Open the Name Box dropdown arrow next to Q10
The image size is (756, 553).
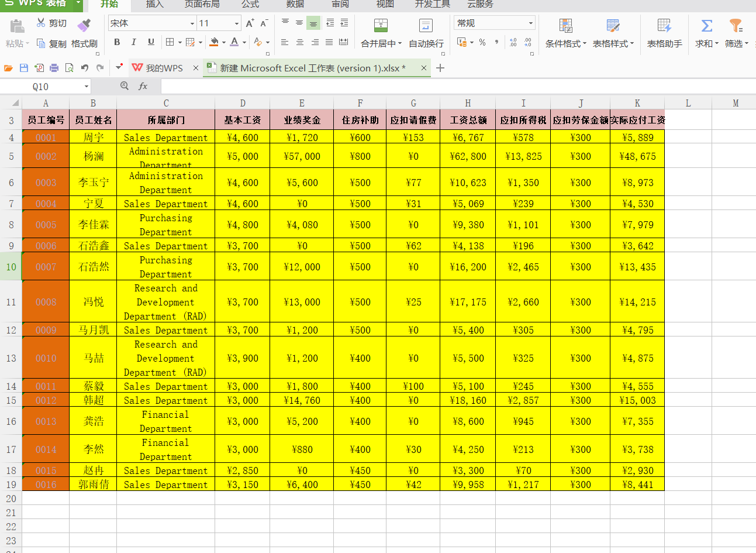coord(87,87)
